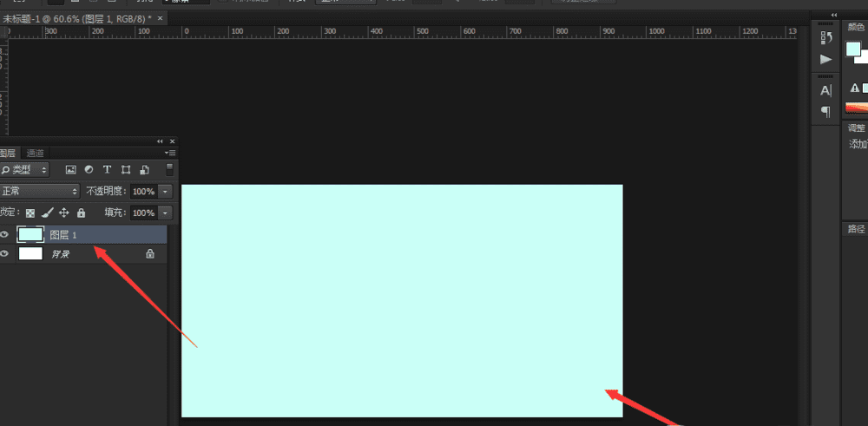Close the floating layers panel
Image resolution: width=868 pixels, height=426 pixels.
click(x=172, y=141)
